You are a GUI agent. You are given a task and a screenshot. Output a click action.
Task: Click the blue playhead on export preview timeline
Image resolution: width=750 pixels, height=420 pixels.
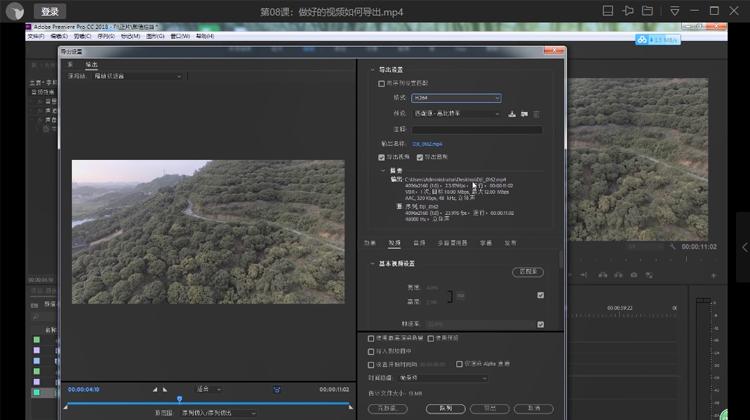(179, 398)
